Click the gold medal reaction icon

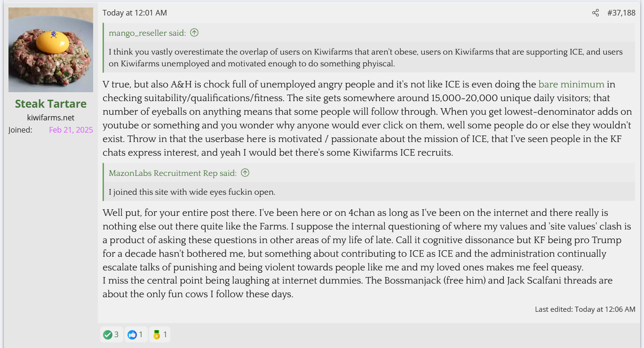pos(157,334)
